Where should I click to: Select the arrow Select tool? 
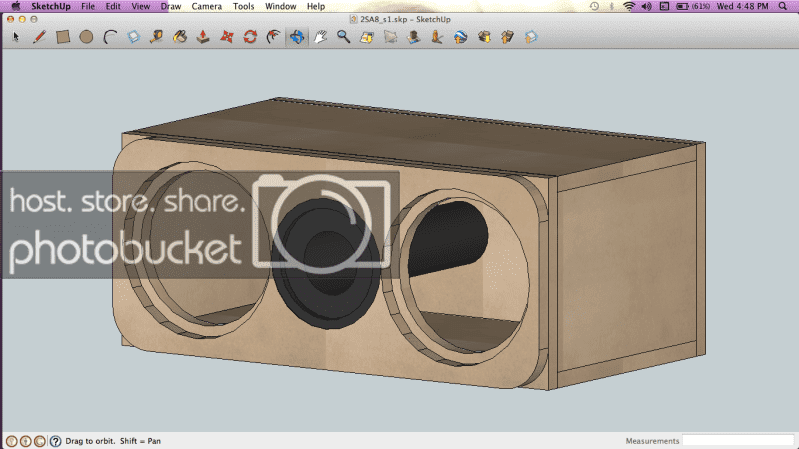tap(16, 37)
